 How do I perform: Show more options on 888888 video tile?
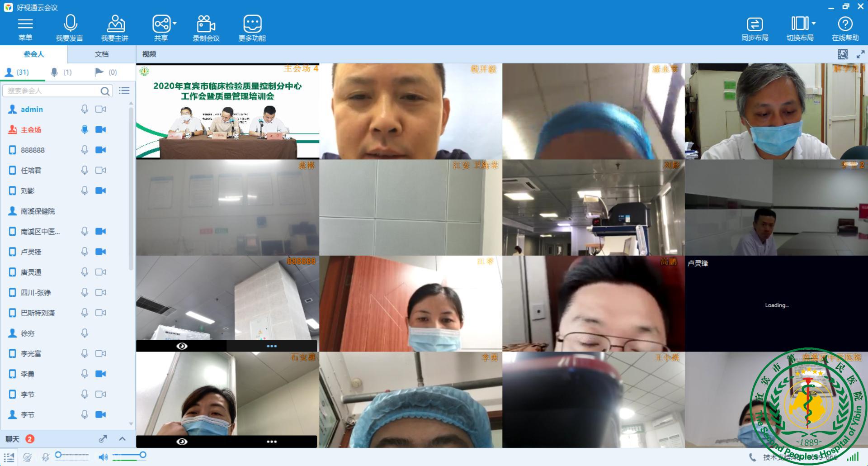coord(272,346)
